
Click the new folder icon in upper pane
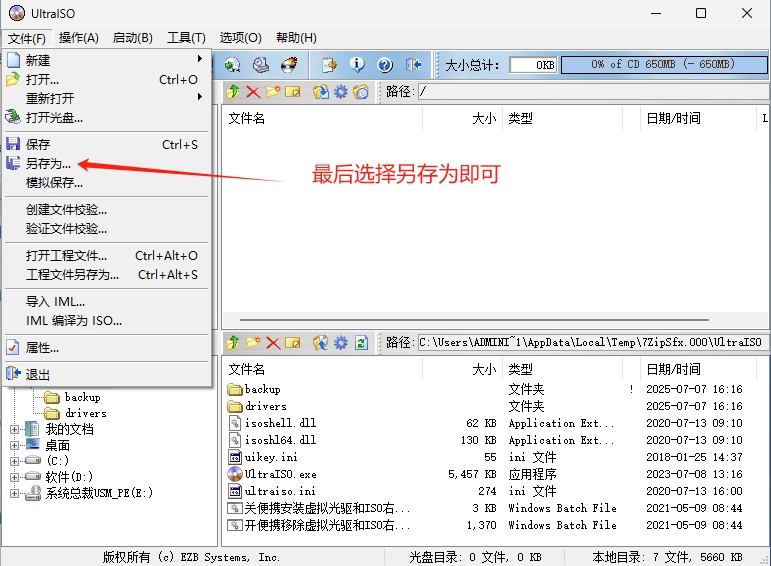click(272, 92)
